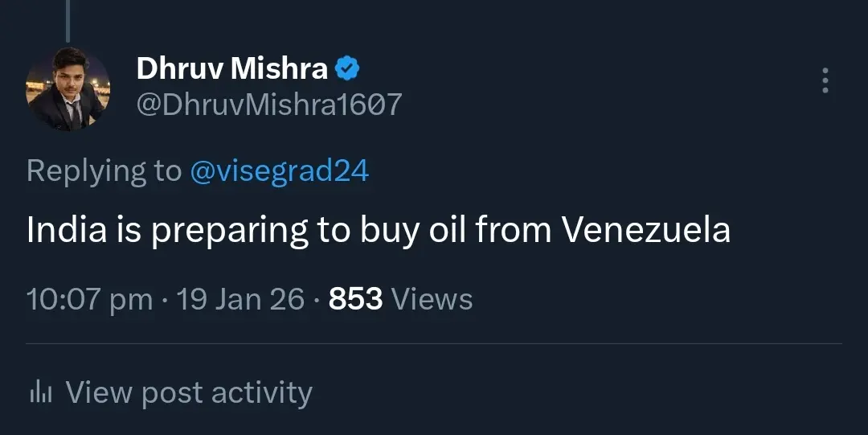The image size is (868, 435).
Task: Click the "Views" label beside 853
Action: 432,299
